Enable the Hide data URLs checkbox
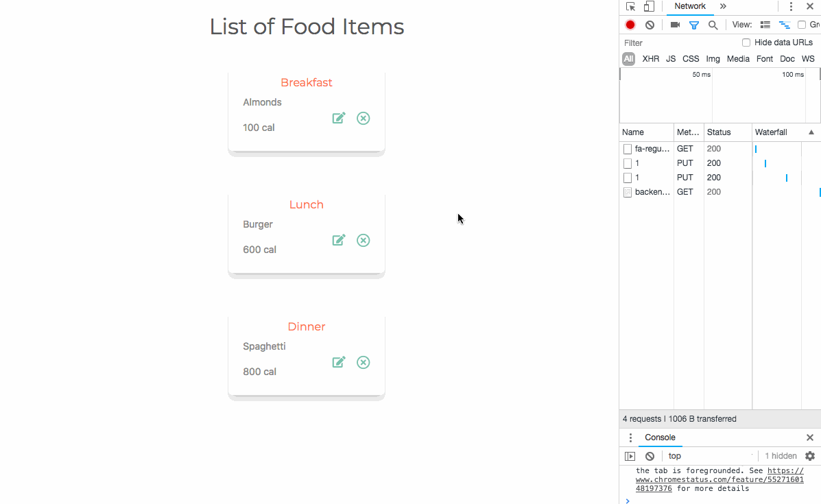Viewport: 821px width, 504px height. 746,43
